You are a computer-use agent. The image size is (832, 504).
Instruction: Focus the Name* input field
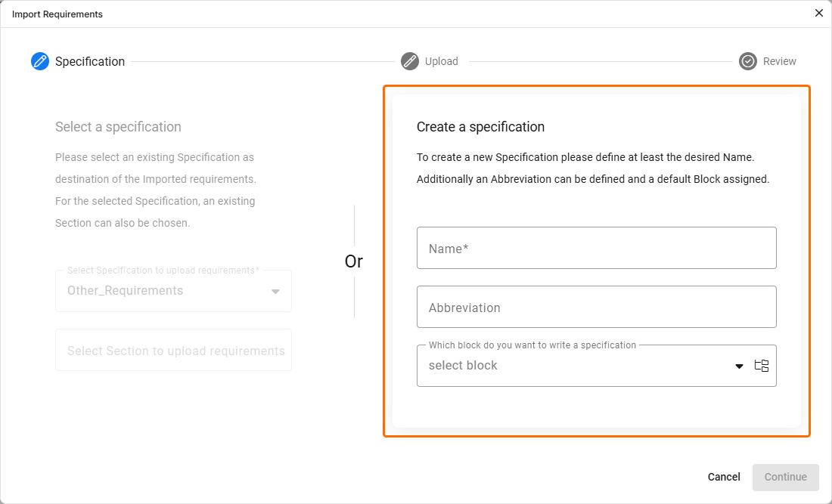[x=596, y=248]
